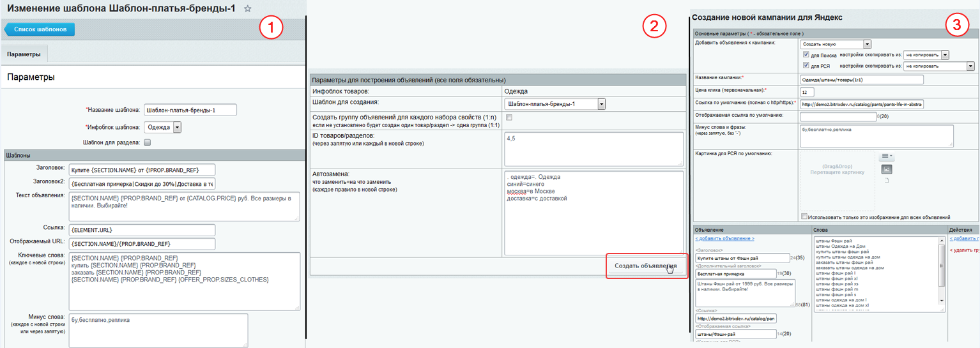Click the Drag&Drop image upload area
The image size is (980, 348).
point(838,181)
